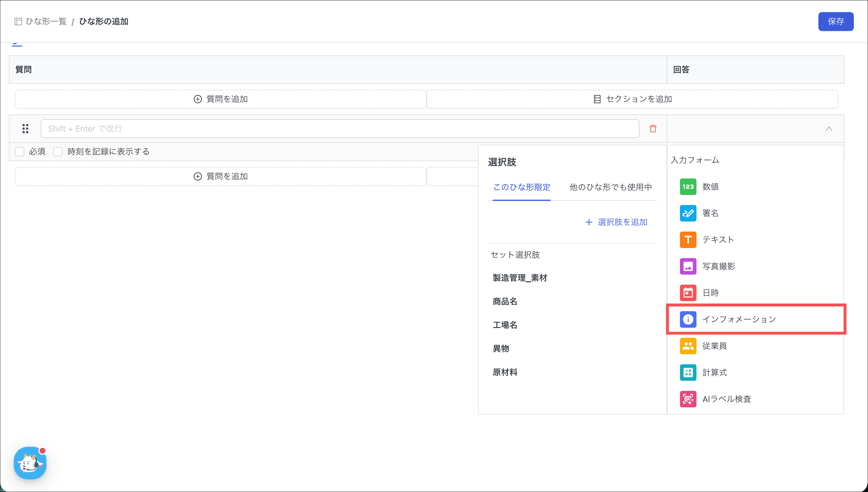Click the question text input field
This screenshot has width=868, height=492.
(x=340, y=129)
